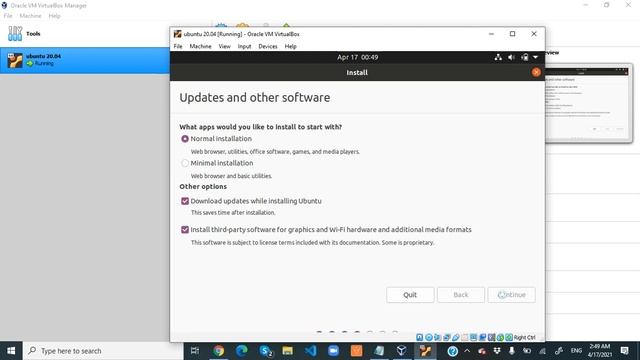
Task: Click the Continue button
Action: pyautogui.click(x=511, y=295)
